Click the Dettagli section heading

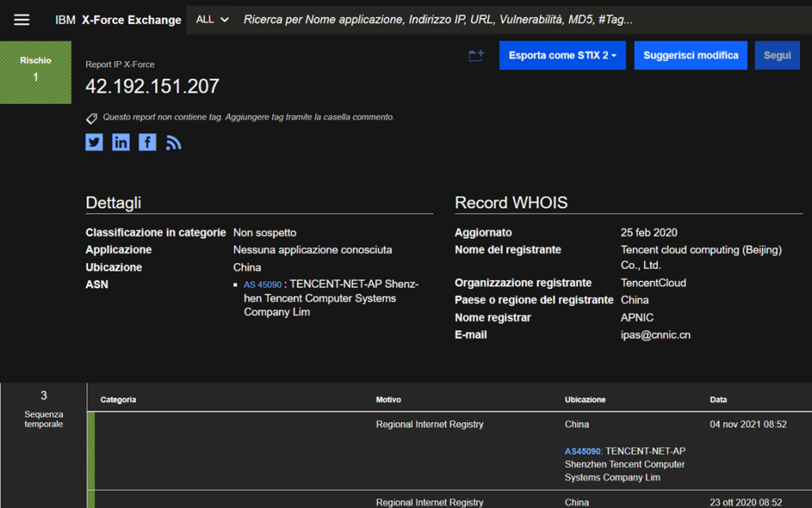pos(113,202)
